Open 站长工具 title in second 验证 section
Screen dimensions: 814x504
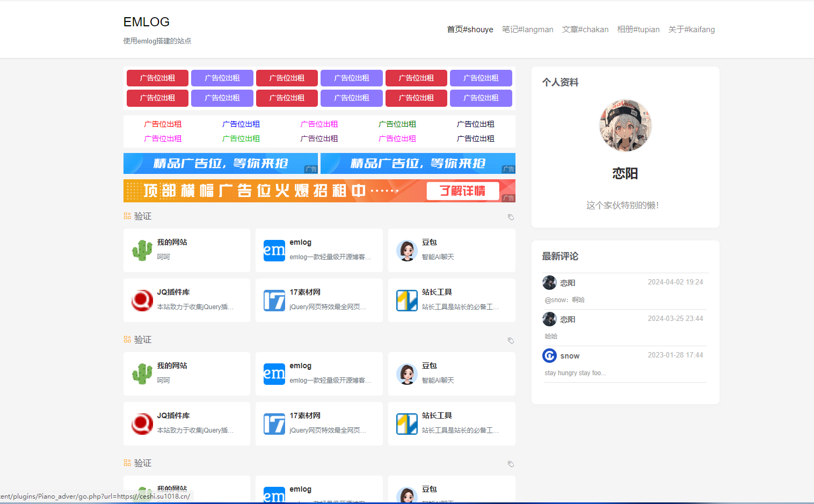pos(437,415)
